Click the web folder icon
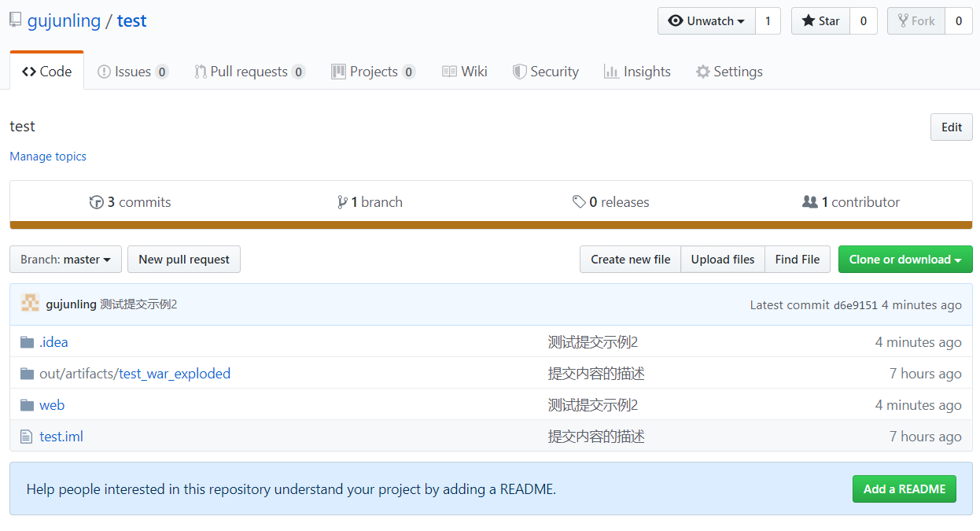This screenshot has height=531, width=980. click(x=28, y=405)
